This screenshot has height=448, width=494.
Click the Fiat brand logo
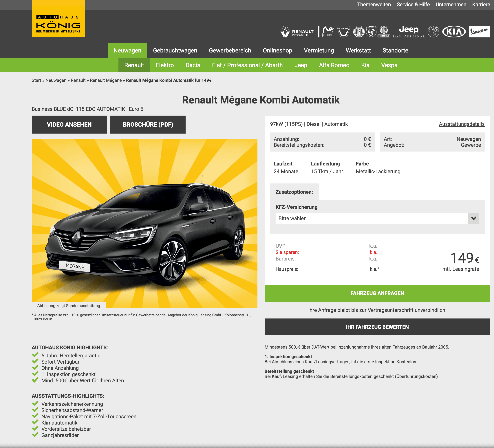(x=359, y=32)
